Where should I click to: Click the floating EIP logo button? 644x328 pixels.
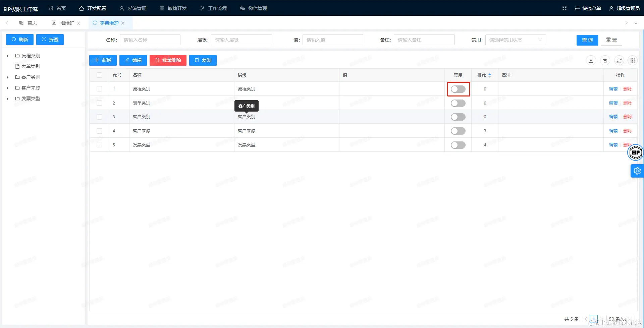(x=636, y=152)
